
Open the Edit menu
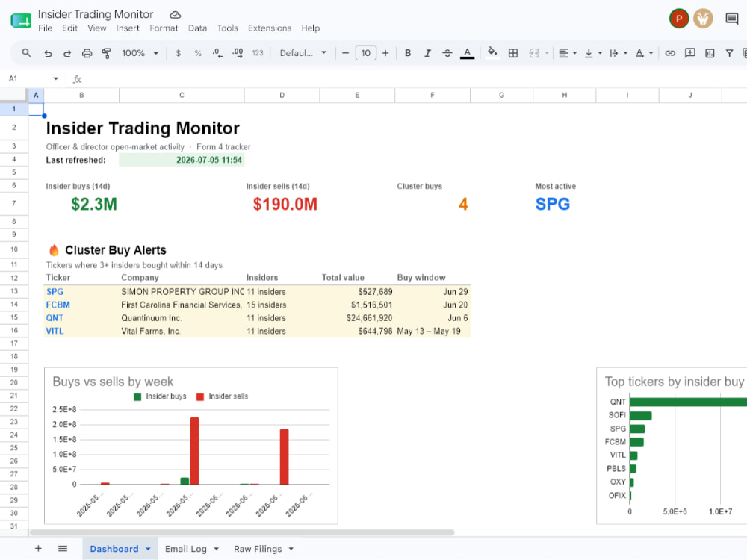[69, 28]
